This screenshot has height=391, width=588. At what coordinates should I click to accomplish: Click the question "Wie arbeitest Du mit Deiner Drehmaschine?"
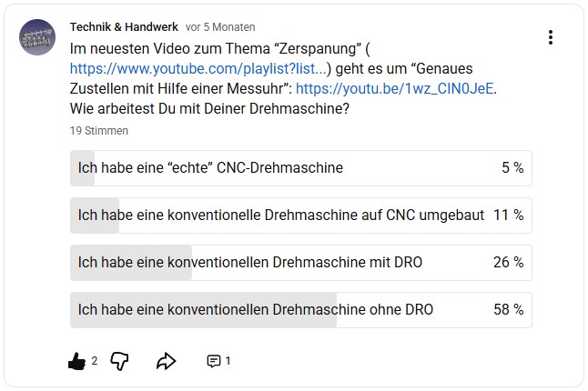(210, 109)
